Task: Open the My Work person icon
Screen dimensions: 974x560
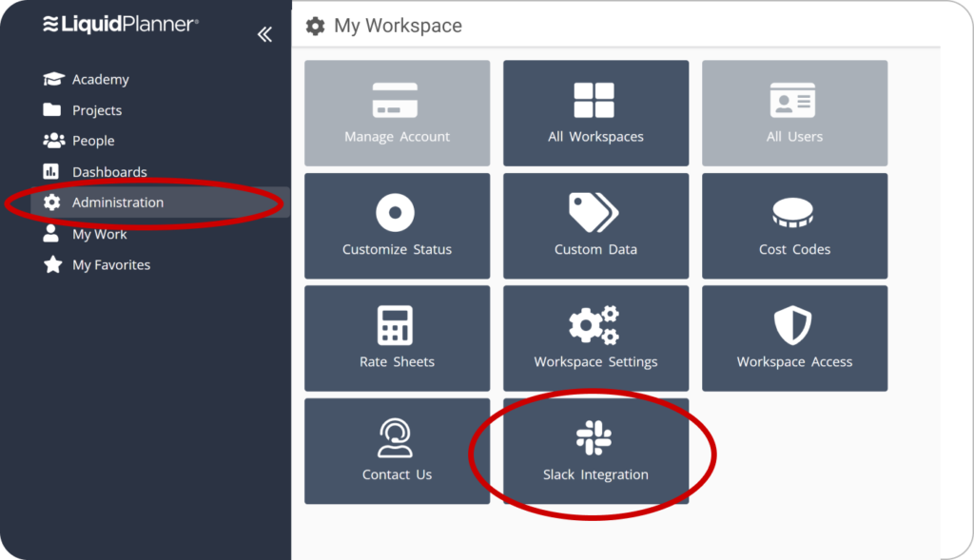Action: coord(51,234)
